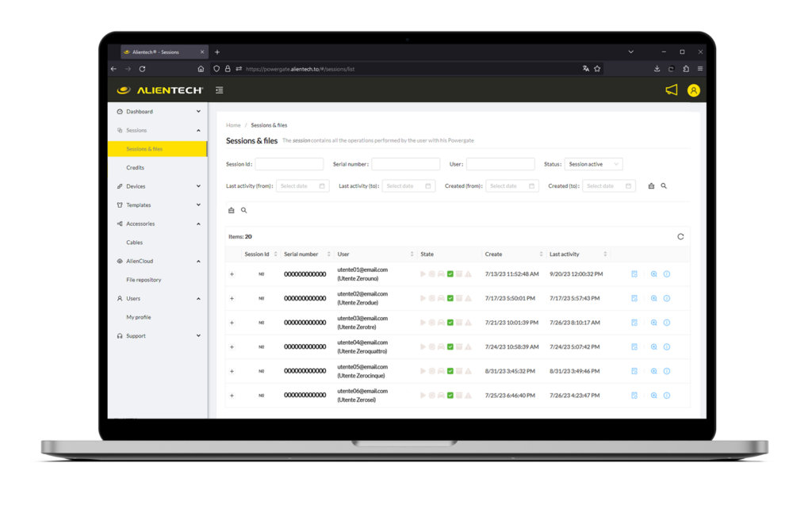Open file icon for utente01 session row
This screenshot has height=505, width=812.
click(634, 274)
